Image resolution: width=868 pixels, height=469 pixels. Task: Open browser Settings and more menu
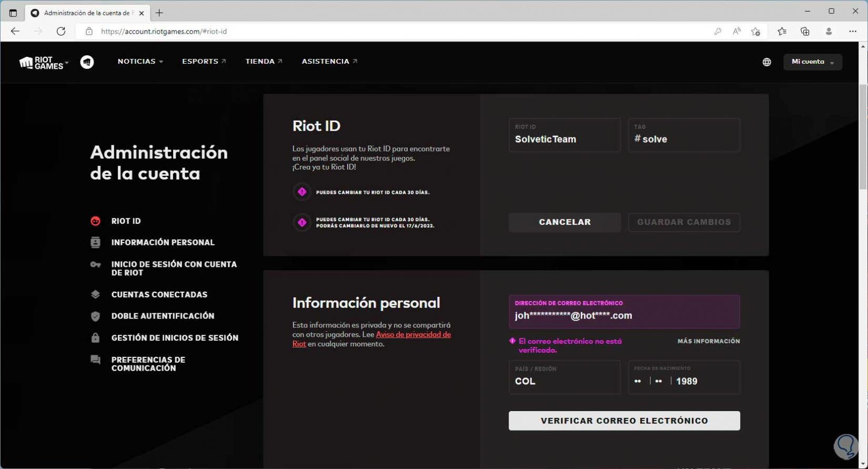pos(853,32)
